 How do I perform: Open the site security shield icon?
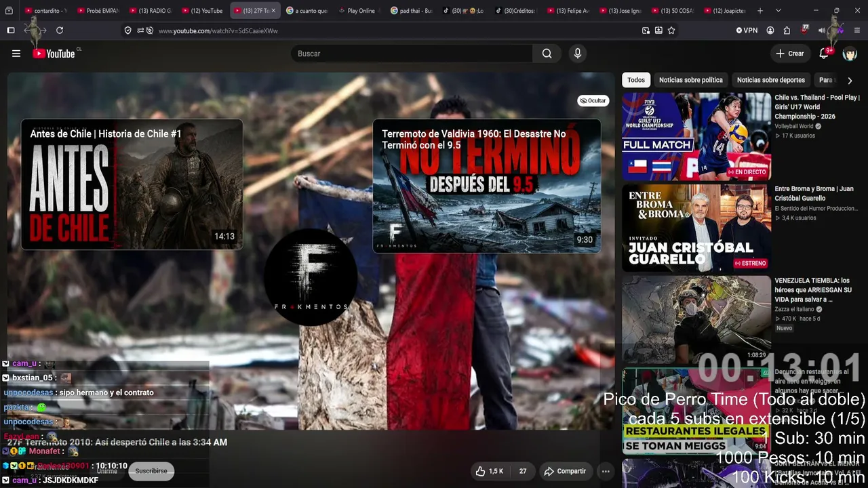(127, 30)
